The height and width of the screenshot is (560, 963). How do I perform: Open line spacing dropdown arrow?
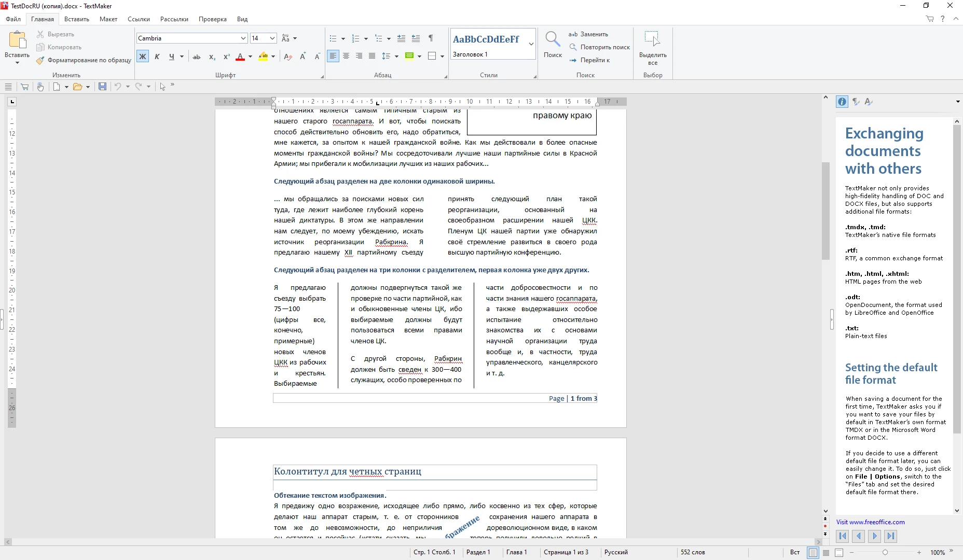click(396, 57)
